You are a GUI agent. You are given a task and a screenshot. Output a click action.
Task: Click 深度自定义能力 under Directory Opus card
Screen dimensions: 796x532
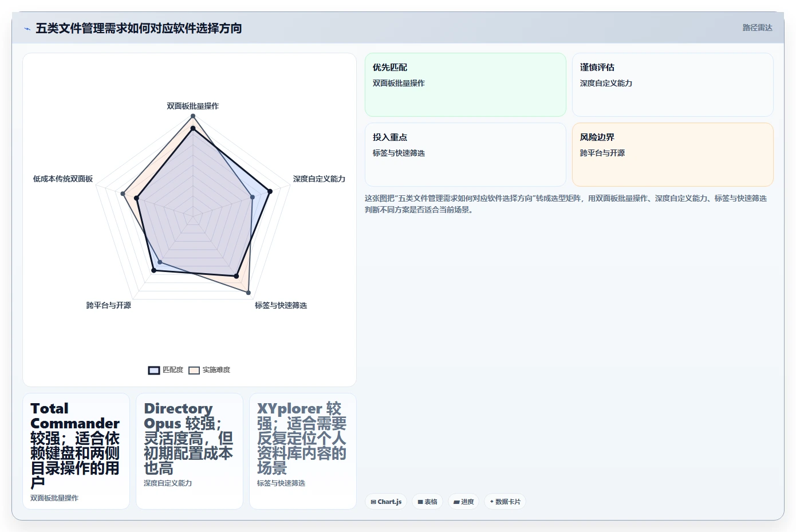tap(168, 483)
